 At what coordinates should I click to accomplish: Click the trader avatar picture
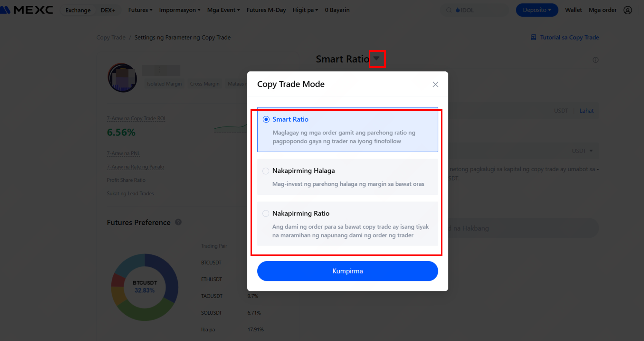point(122,78)
